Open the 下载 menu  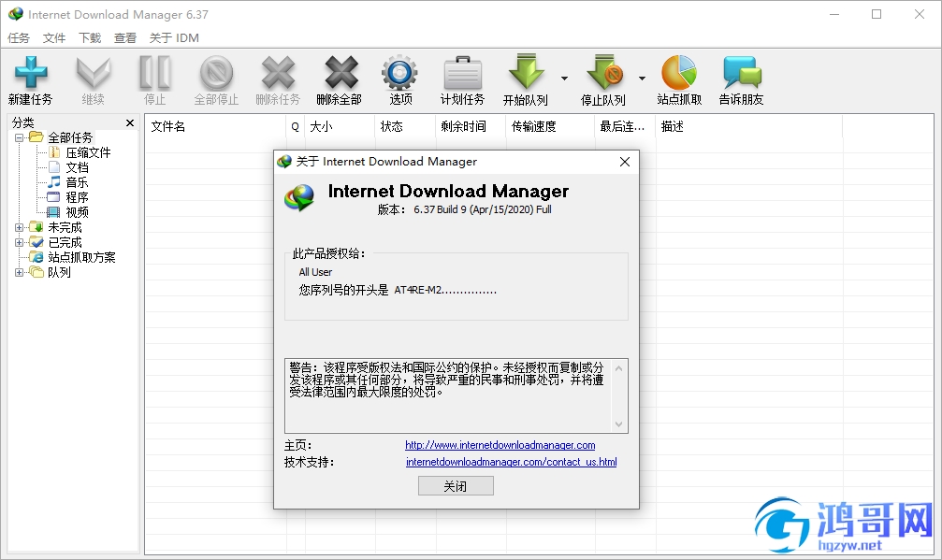(x=90, y=37)
